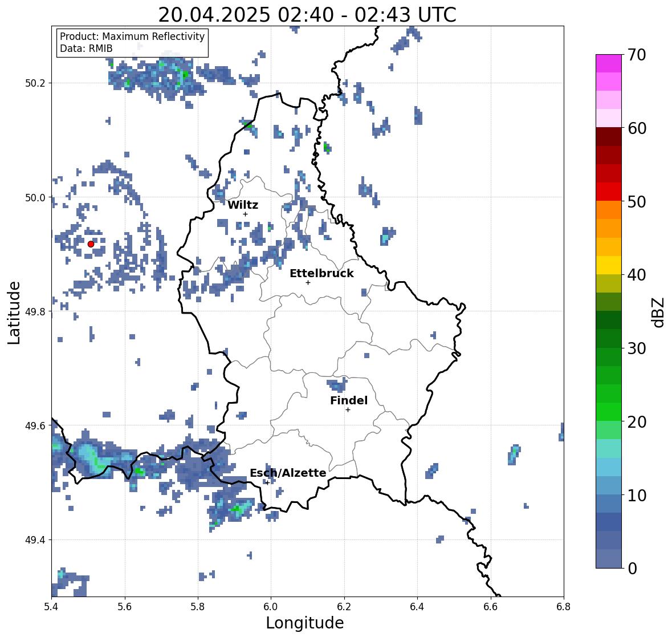The image size is (672, 637).
Task: Click the Data: RMIB text
Action: coord(86,48)
